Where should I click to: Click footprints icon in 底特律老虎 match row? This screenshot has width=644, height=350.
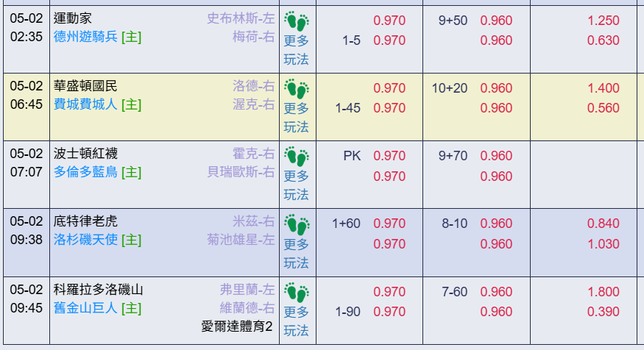click(297, 224)
